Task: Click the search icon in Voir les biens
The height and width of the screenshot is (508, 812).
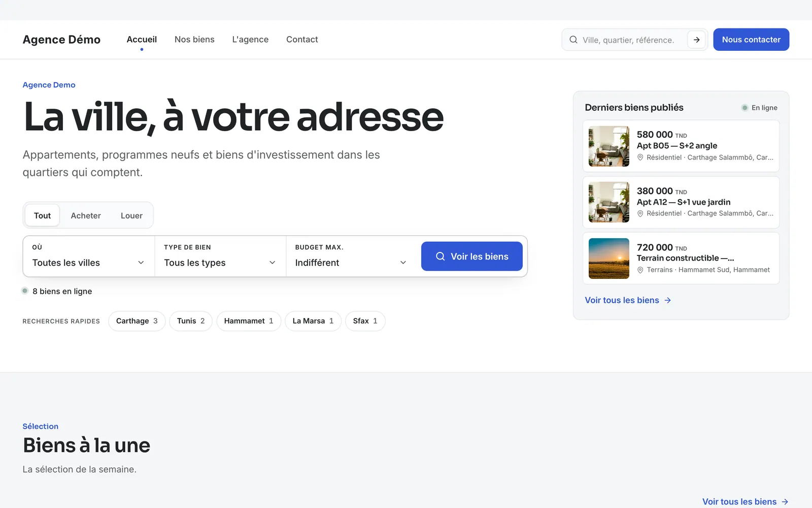Action: coord(440,257)
